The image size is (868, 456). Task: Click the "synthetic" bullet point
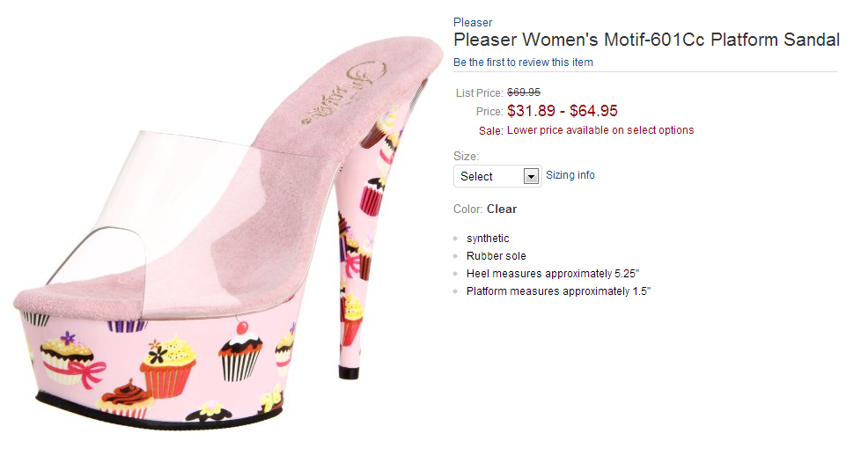[488, 239]
